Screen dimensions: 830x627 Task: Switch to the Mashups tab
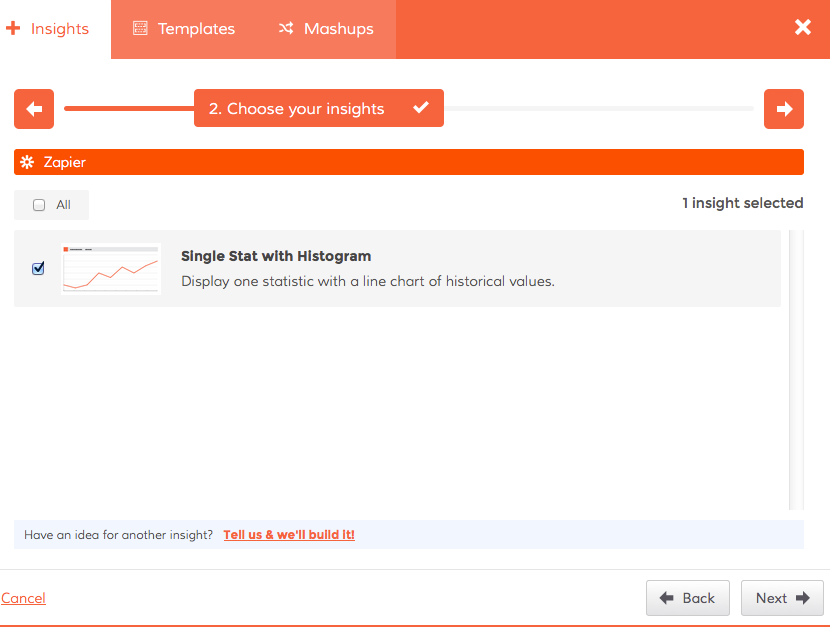[326, 29]
